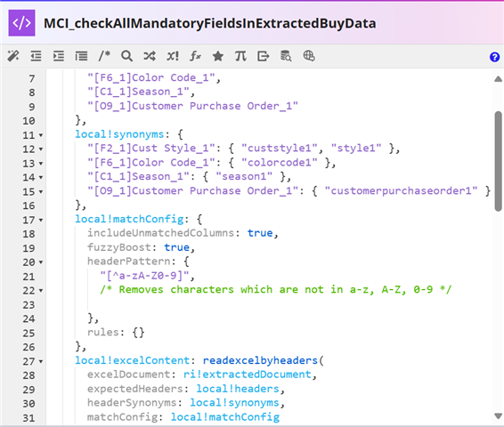Open the database query search icon
This screenshot has width=504, height=427.
[x=286, y=56]
